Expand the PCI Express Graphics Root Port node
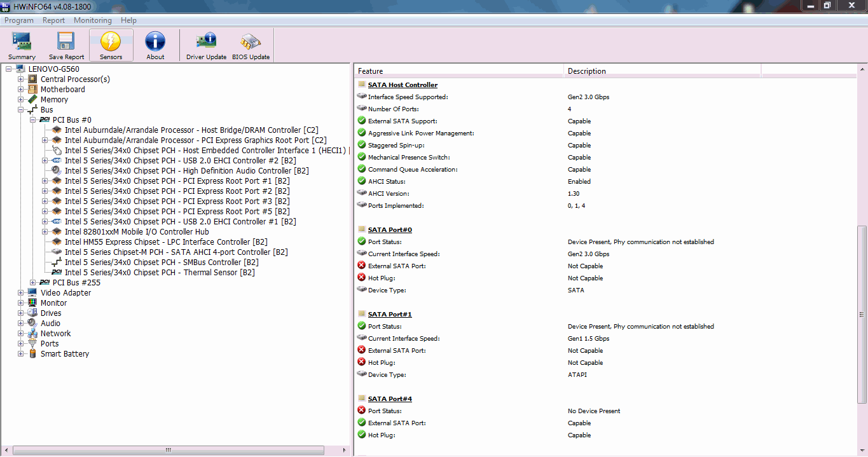The image size is (868, 457). click(45, 140)
